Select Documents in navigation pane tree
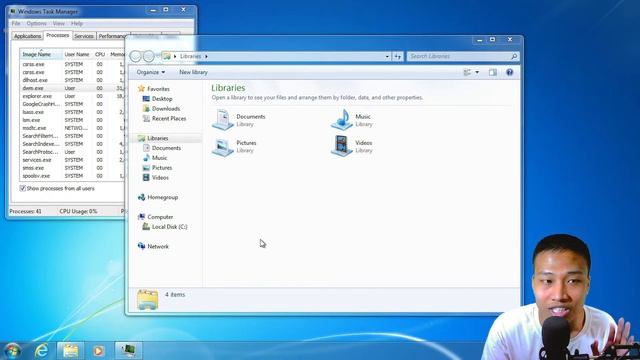Screen dimensions: 640x360 (166, 148)
